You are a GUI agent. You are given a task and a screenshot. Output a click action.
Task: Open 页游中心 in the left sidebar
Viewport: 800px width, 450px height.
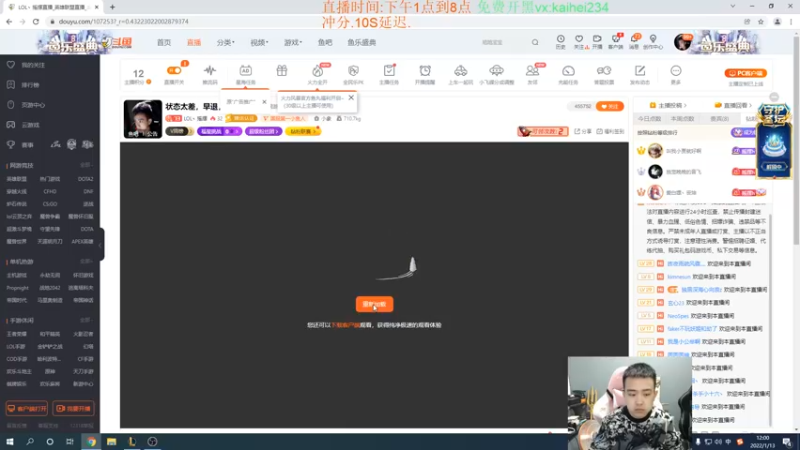33,105
